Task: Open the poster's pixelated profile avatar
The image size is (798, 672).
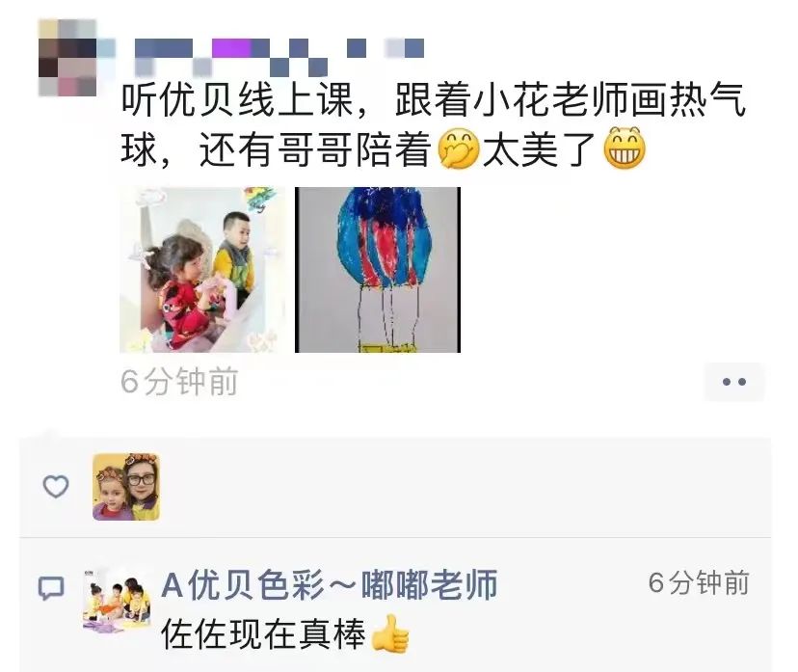Action: tap(67, 58)
